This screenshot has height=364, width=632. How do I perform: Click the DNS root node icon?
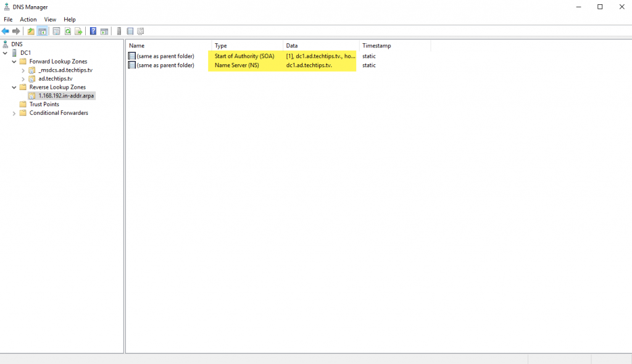coord(5,44)
